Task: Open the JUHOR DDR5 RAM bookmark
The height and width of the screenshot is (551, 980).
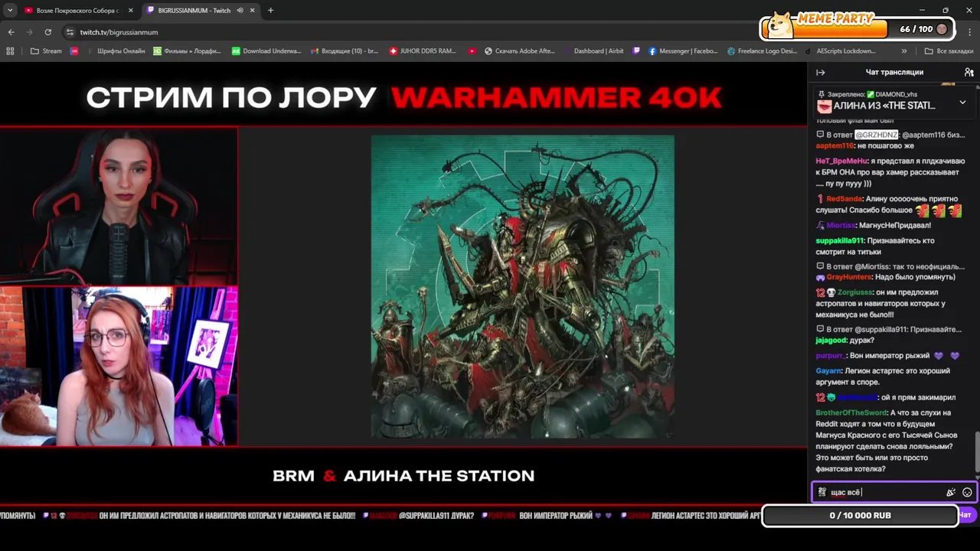Action: click(423, 51)
